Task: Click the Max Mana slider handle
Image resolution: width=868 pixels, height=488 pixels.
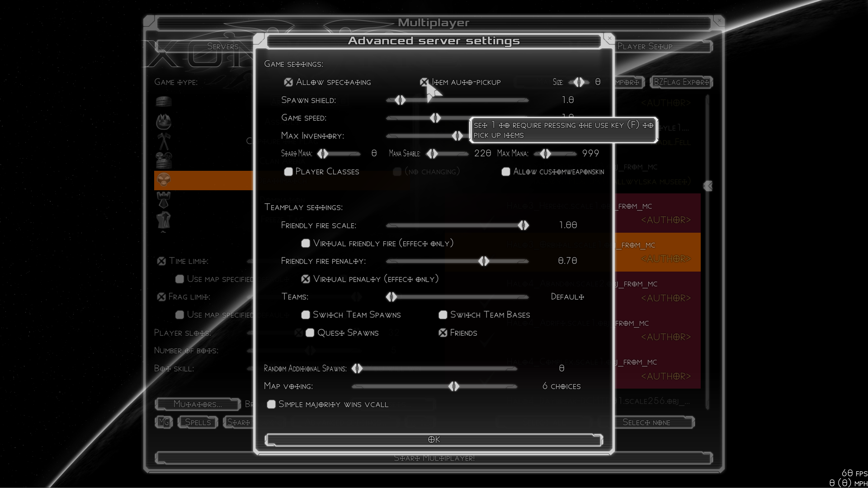Action: [546, 154]
